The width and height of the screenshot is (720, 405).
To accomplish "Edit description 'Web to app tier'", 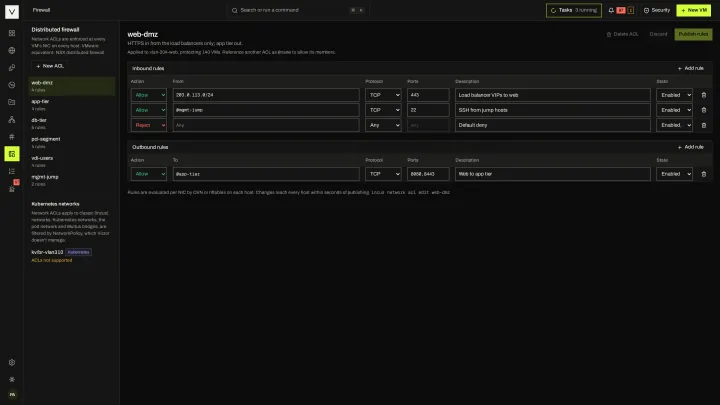I will pos(553,174).
